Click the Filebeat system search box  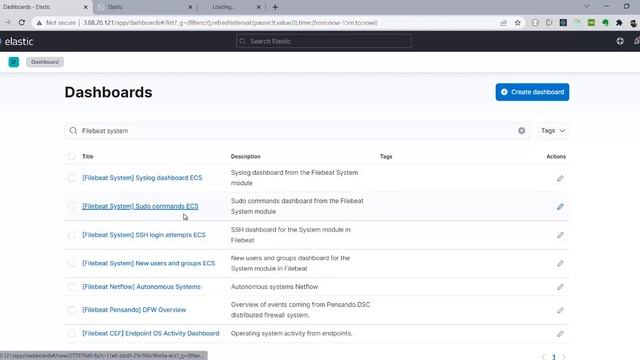click(x=298, y=131)
